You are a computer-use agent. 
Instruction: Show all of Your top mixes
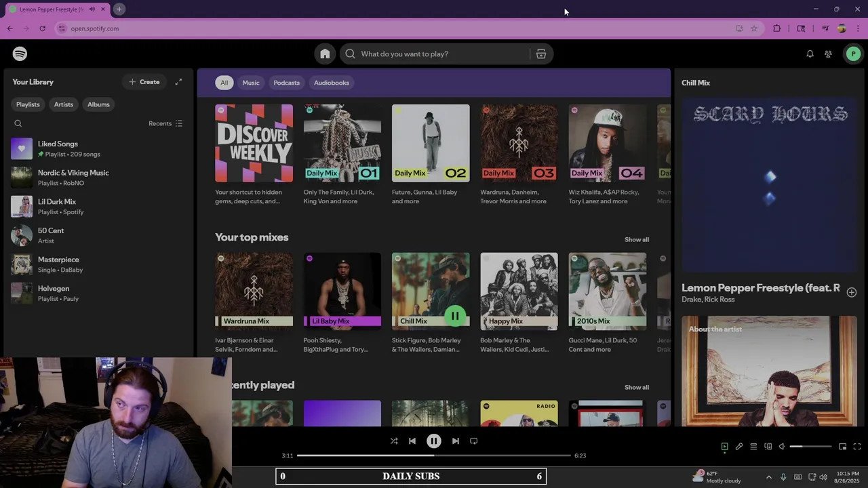tap(637, 239)
